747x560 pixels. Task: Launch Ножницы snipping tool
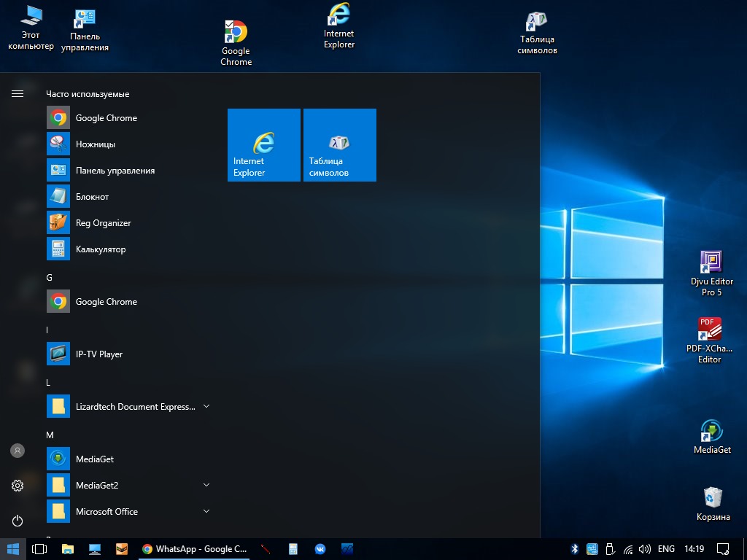pyautogui.click(x=128, y=144)
